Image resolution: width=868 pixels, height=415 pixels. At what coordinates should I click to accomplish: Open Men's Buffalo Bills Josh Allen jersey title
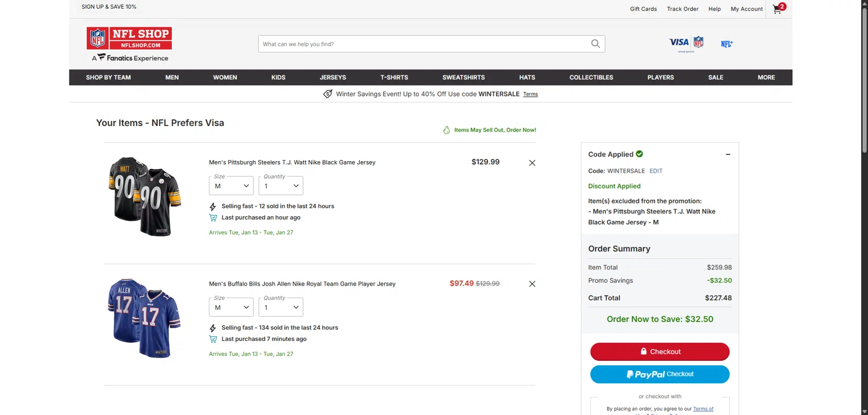pyautogui.click(x=302, y=284)
